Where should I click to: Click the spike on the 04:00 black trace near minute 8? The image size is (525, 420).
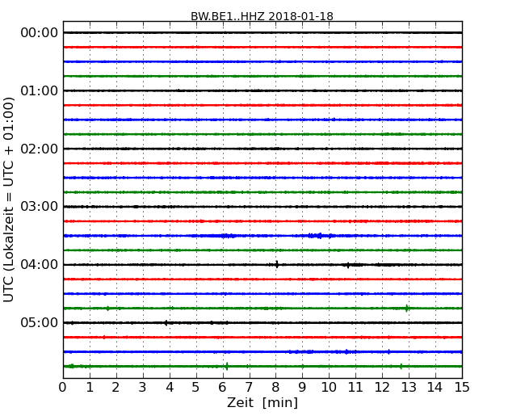point(276,264)
